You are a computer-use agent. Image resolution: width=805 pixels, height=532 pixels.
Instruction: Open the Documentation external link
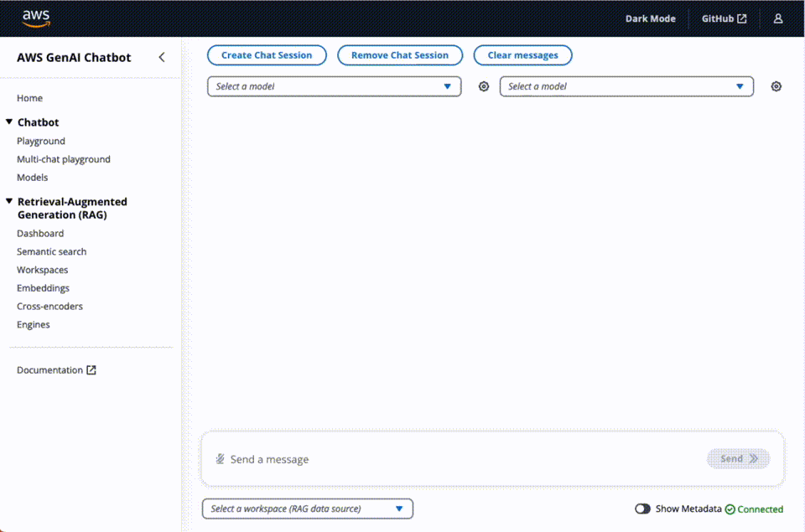tap(56, 369)
